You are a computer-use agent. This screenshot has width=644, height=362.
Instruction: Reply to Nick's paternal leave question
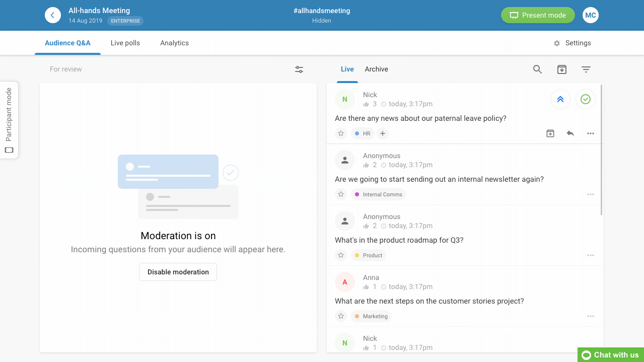pyautogui.click(x=570, y=133)
